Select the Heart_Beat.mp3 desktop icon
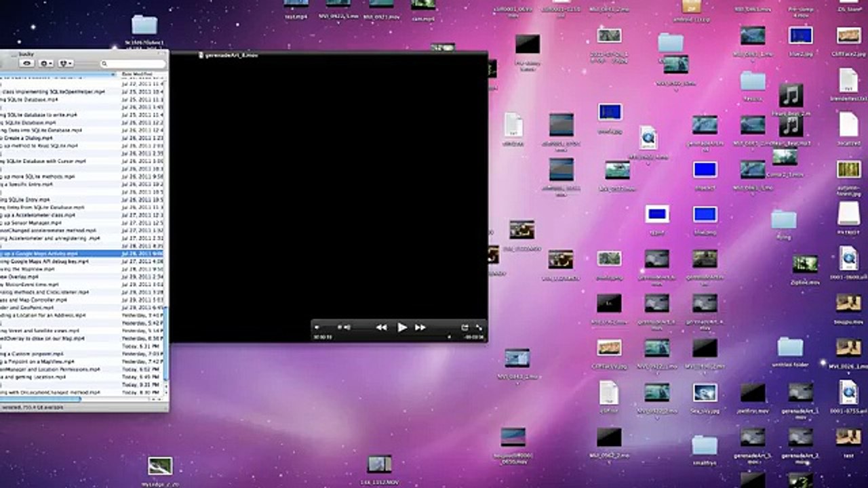The image size is (868, 488). tap(791, 126)
